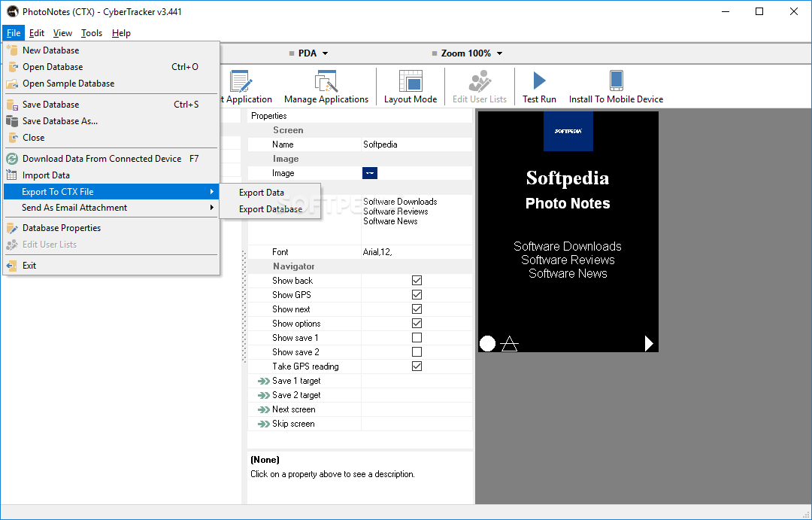Viewport: 812px width, 520px height.
Task: Click the Install To Mobile Device label
Action: click(617, 99)
